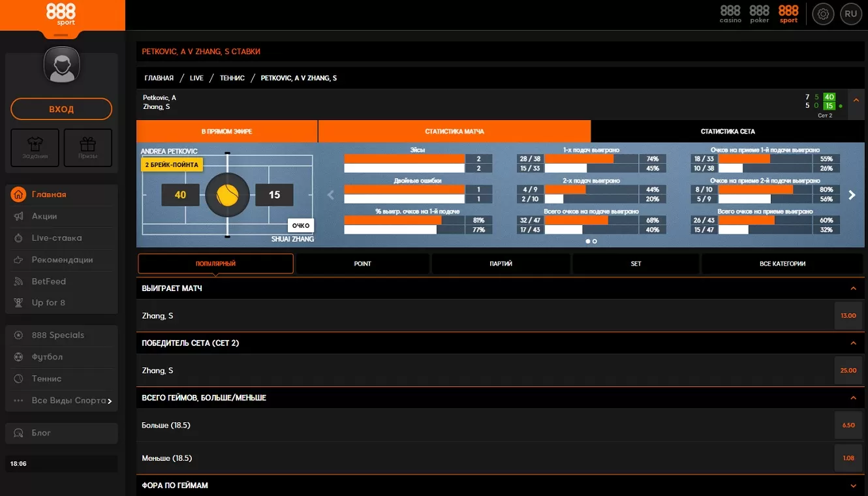The width and height of the screenshot is (868, 496).
Task: Open the 888 poker site icon
Action: click(x=759, y=13)
